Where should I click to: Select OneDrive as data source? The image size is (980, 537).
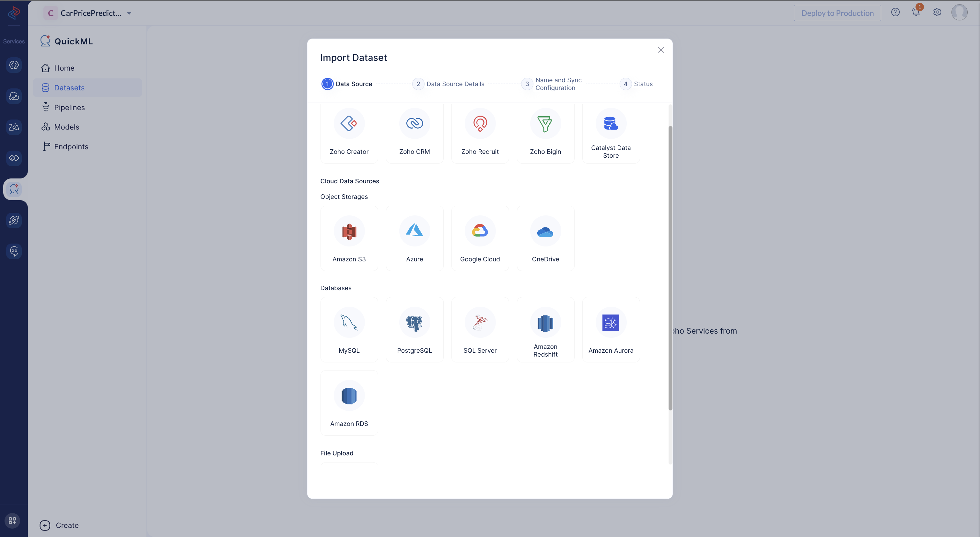[545, 238]
